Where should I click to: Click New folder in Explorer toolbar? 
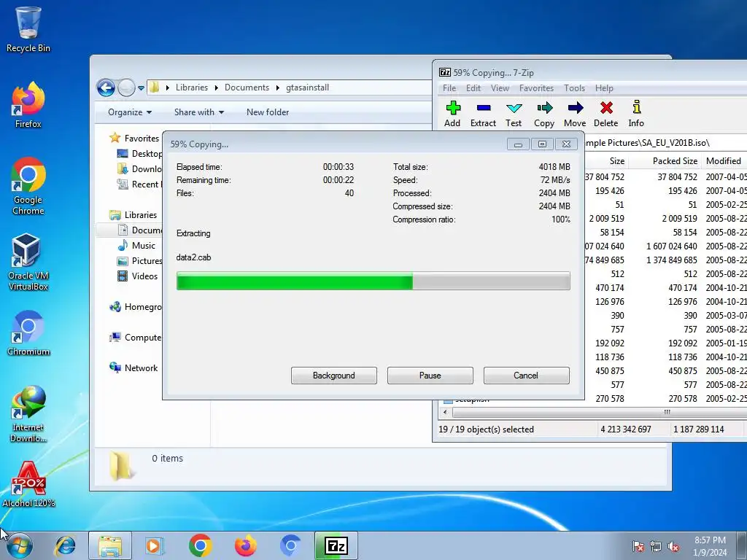[x=268, y=112]
